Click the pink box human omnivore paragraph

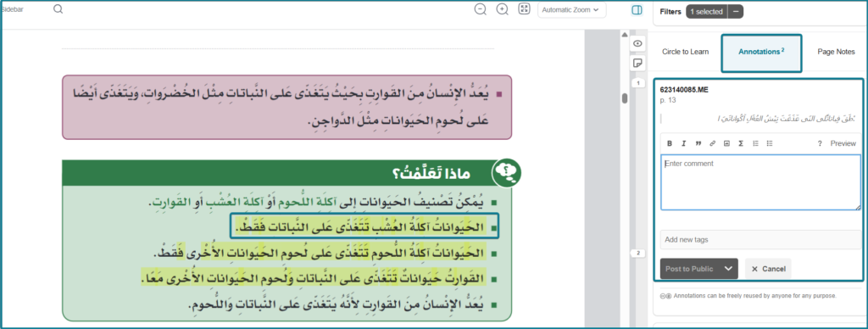[287, 107]
